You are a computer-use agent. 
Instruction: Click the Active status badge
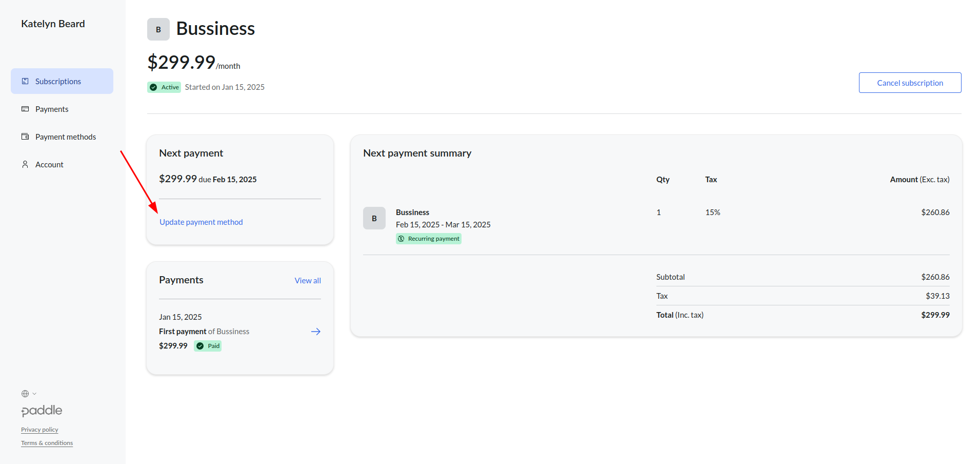(164, 87)
